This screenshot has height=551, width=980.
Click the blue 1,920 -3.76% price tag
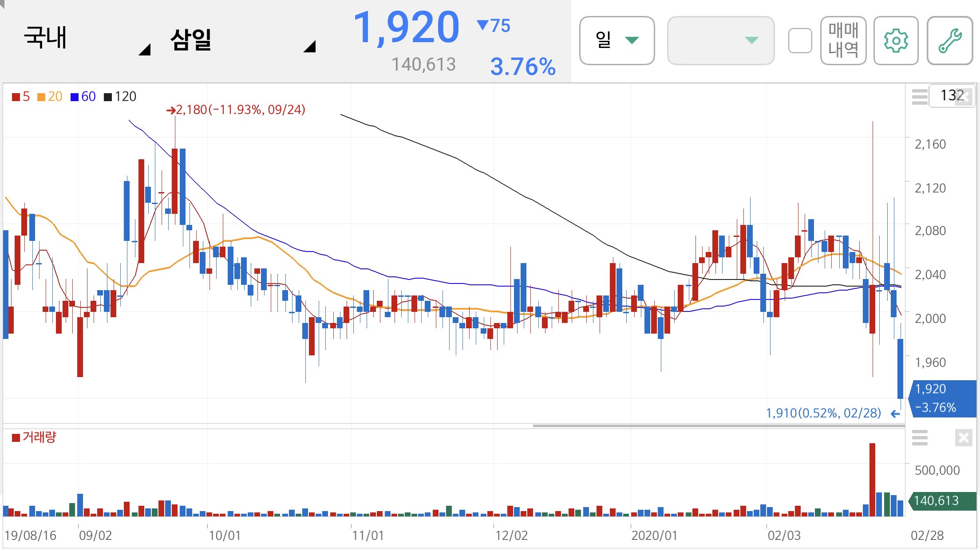click(943, 398)
